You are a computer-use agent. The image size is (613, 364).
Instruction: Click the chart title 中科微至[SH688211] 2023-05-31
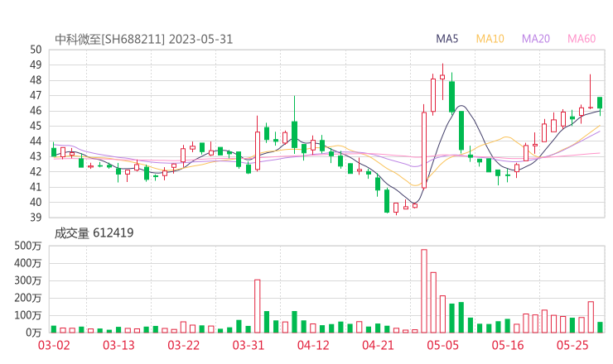[x=144, y=40]
